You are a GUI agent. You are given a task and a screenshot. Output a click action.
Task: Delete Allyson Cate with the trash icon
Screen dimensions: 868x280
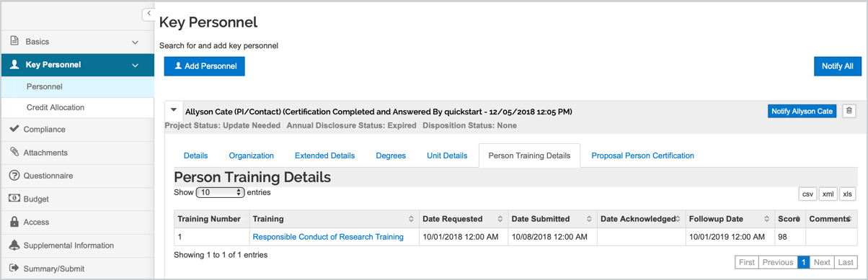click(x=849, y=111)
